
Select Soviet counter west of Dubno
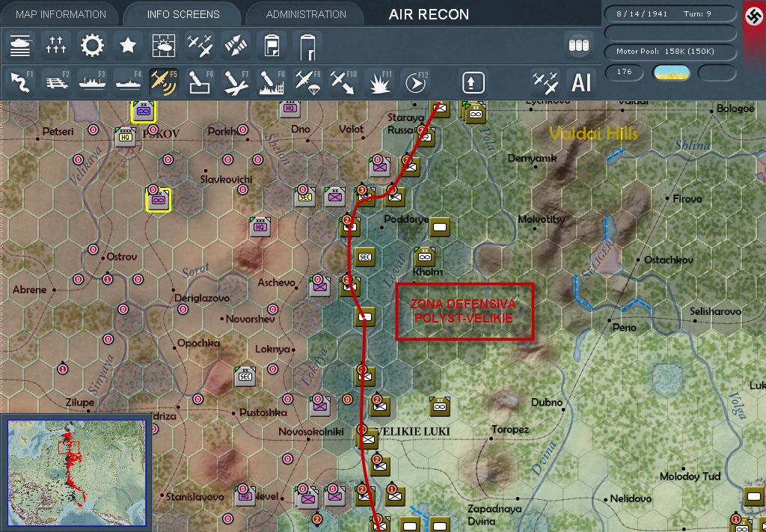pos(440,406)
